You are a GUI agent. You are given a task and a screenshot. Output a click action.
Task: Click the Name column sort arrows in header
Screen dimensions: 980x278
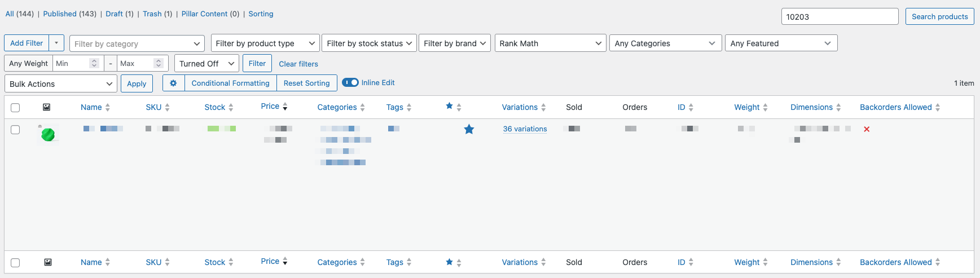click(108, 107)
